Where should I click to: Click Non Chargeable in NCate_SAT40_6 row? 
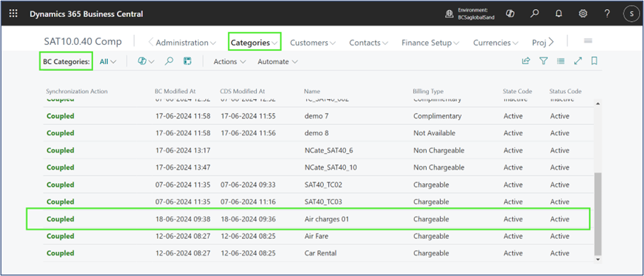439,150
